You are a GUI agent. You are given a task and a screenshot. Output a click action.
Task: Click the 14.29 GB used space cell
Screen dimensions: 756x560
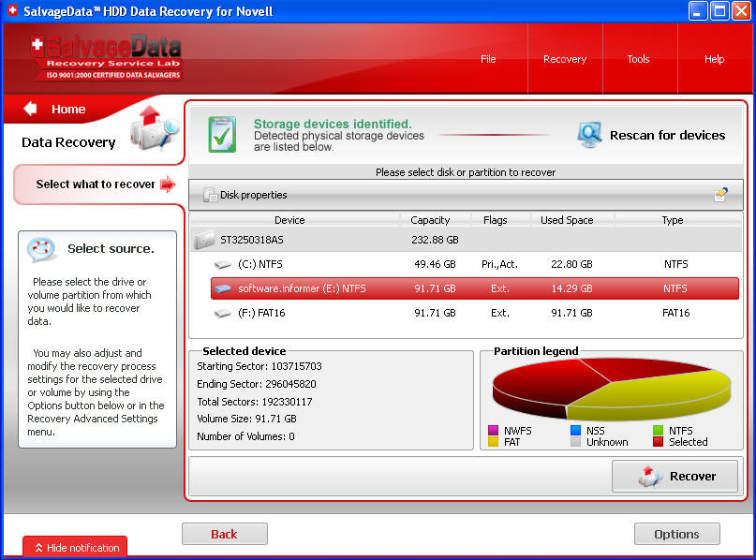tap(571, 288)
